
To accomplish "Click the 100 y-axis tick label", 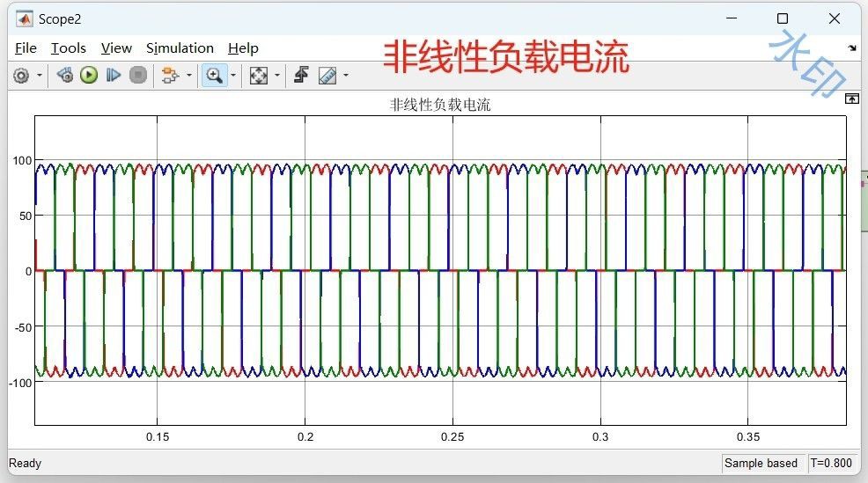I will [x=22, y=160].
